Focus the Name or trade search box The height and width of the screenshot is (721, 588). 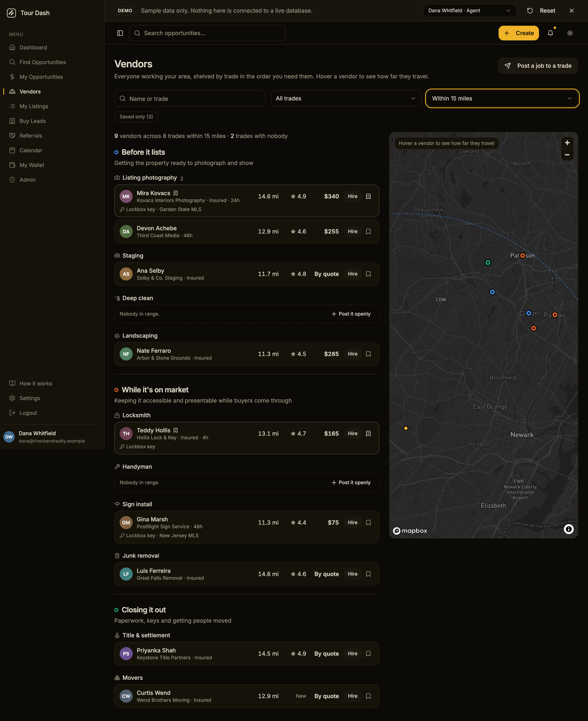point(190,99)
